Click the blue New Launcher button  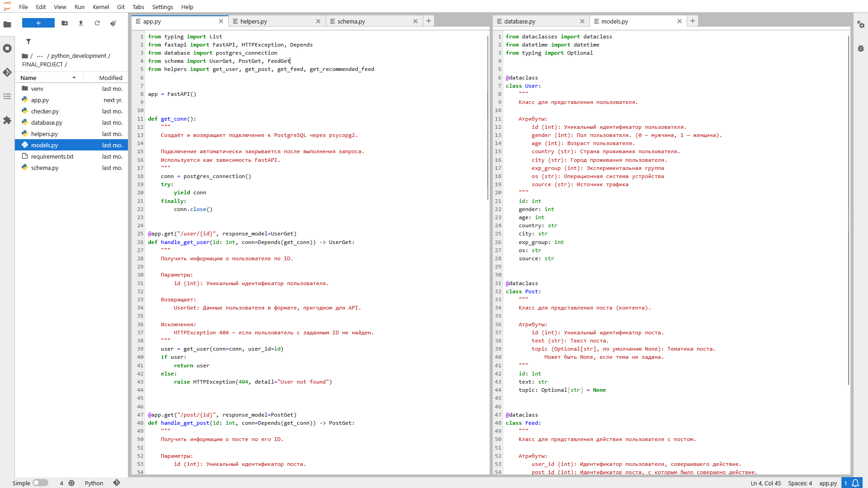coord(38,23)
